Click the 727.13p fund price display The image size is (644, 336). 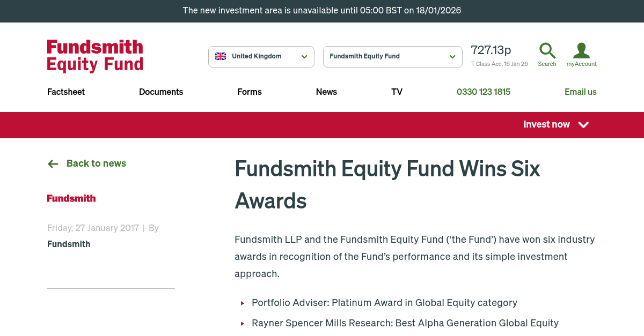(x=491, y=50)
